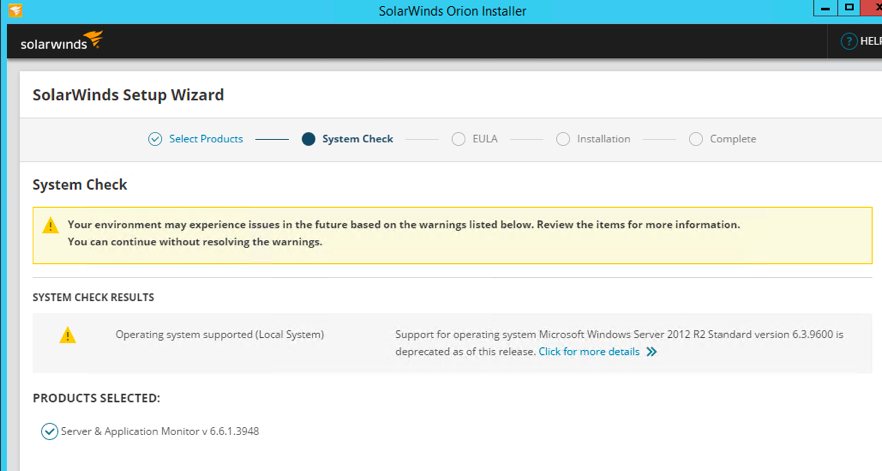This screenshot has width=882, height=471.
Task: Click the yellow warning icon in banner
Action: (x=51, y=226)
